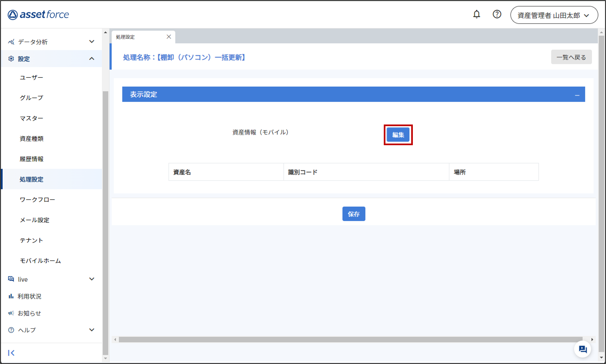This screenshot has width=606, height=364.
Task: Open the notifications bell
Action: (x=476, y=14)
